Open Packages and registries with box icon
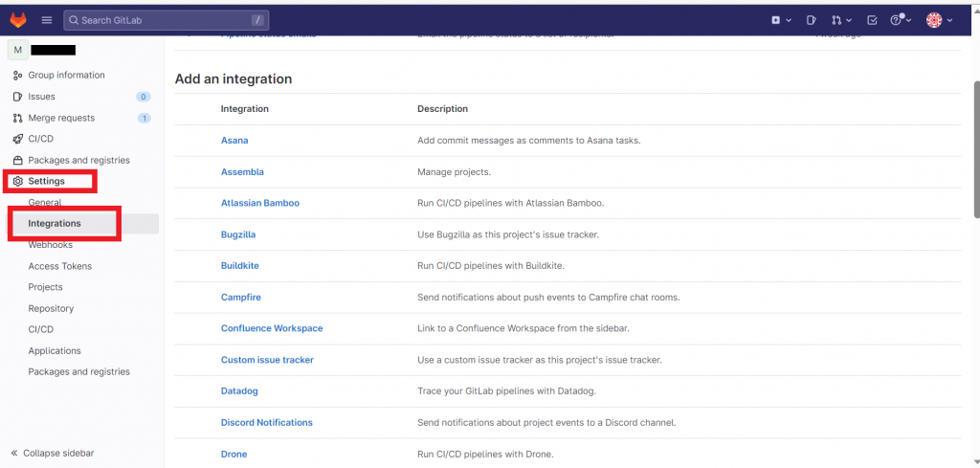This screenshot has height=468, width=980. click(78, 160)
